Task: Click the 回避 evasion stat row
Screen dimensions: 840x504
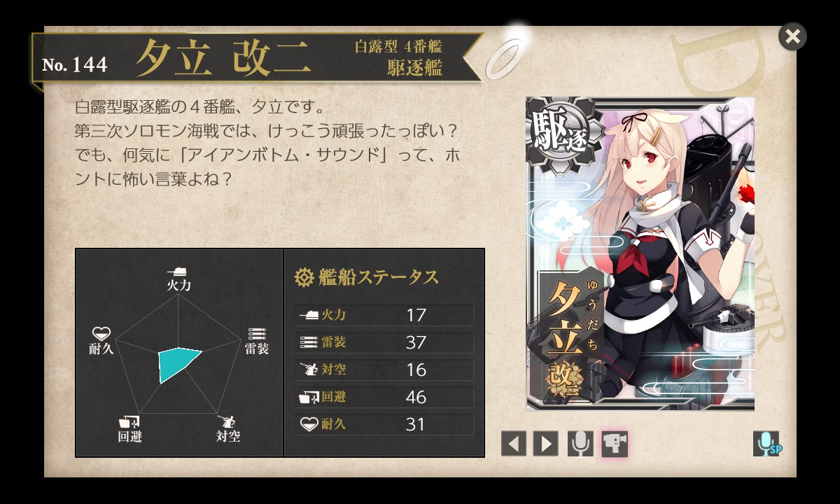Action: 384,397
